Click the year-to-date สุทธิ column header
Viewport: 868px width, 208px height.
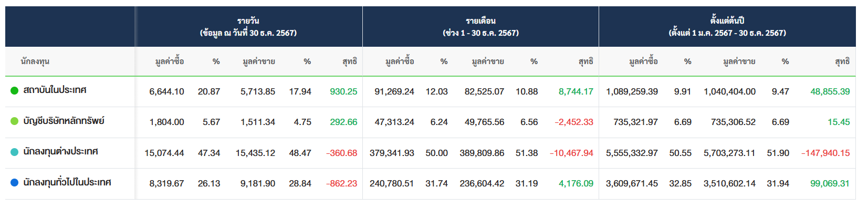click(x=842, y=61)
